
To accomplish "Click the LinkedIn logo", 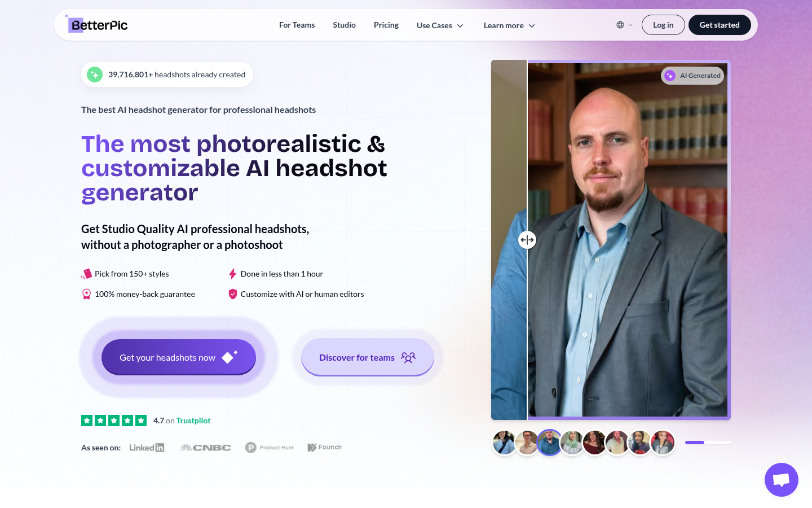I will point(147,448).
